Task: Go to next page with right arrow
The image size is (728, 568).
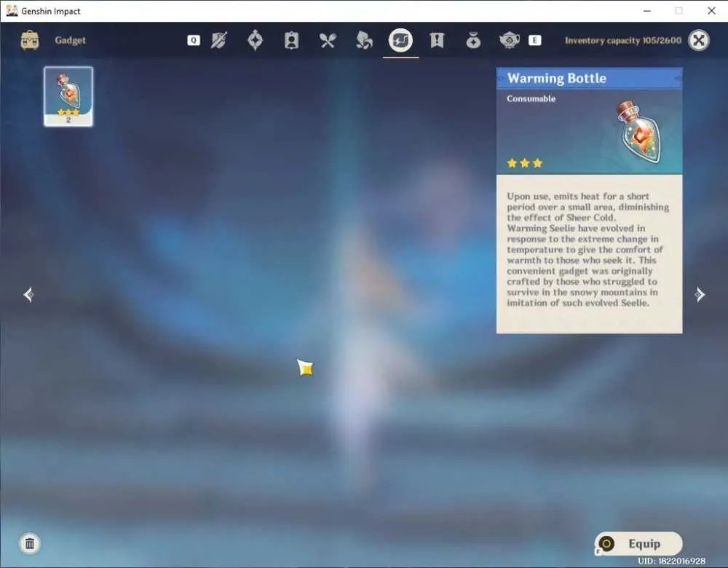Action: click(700, 294)
